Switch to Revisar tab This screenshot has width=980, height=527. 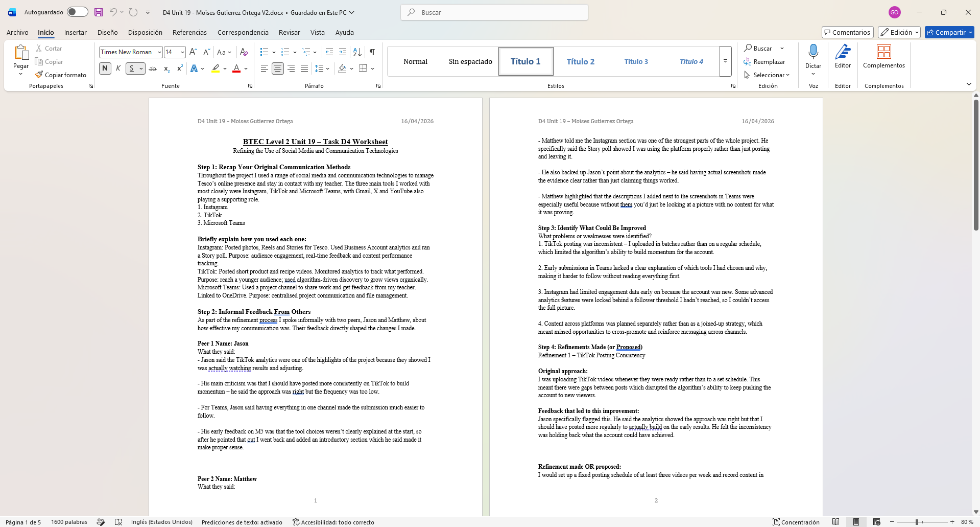coord(290,32)
